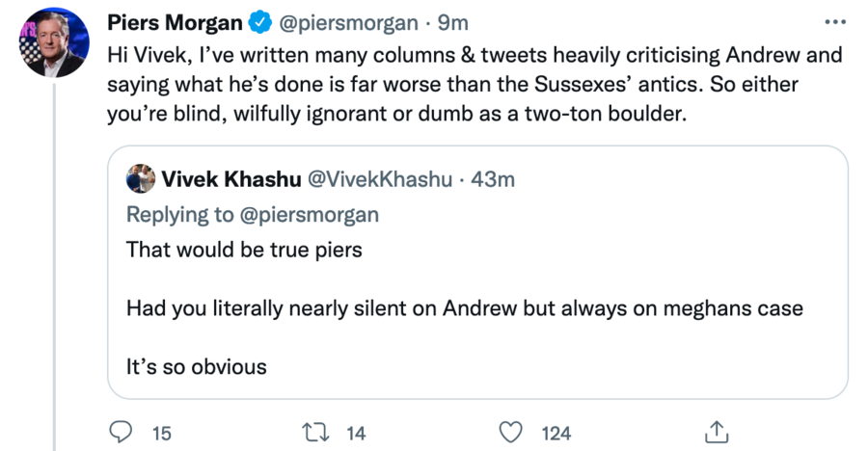The height and width of the screenshot is (451, 868).
Task: Open Piers Morgan's profile avatar
Action: [53, 44]
